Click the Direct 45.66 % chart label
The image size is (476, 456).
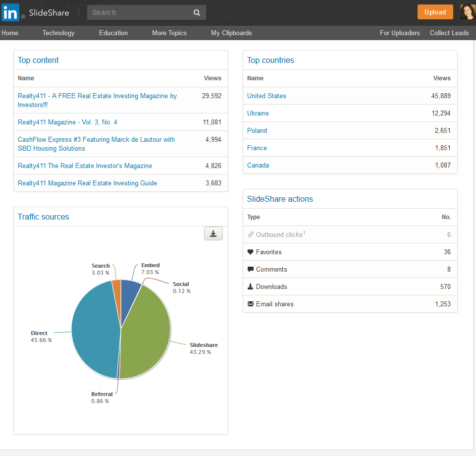tap(41, 337)
